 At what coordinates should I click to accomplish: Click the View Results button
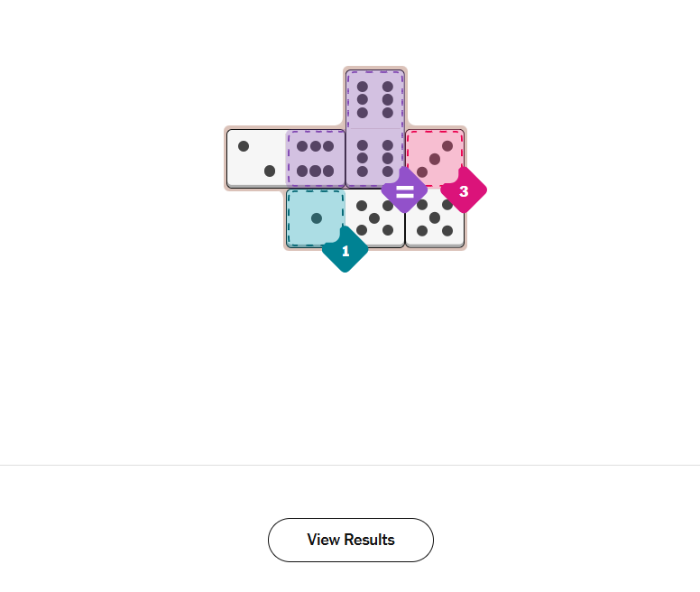point(350,540)
